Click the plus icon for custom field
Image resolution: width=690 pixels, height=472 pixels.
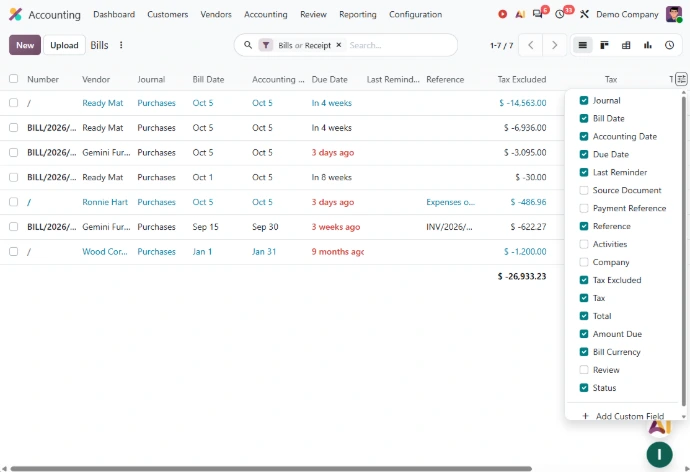(585, 416)
